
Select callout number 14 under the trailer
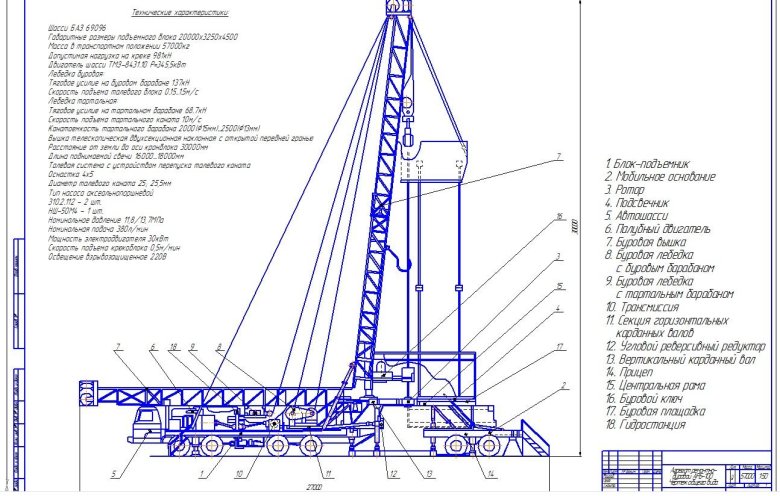[x=492, y=470]
